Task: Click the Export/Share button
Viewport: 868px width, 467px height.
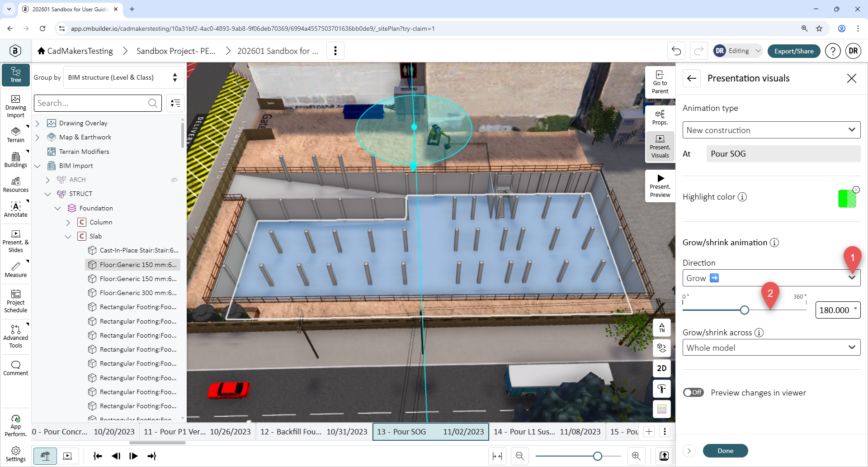Action: coord(794,51)
